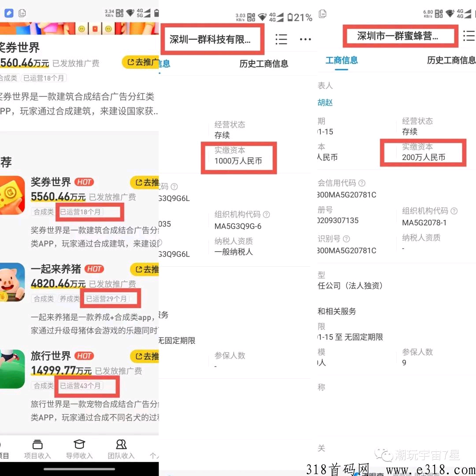
Task: Tap HOT badge next to 奖券世界
Action: [84, 182]
